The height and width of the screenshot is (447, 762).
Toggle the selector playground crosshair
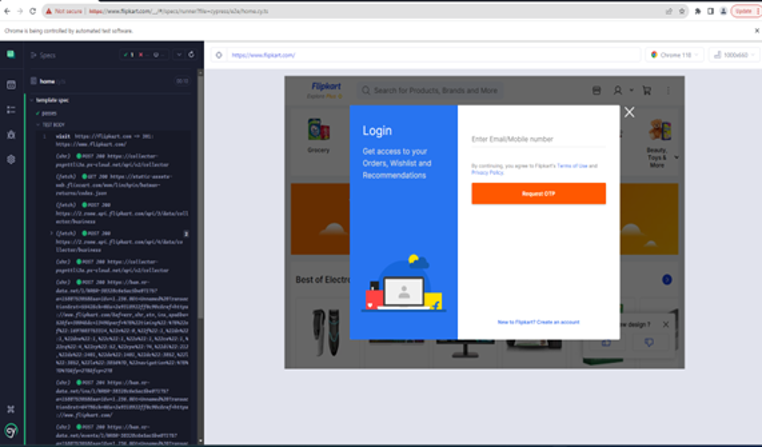(x=219, y=55)
